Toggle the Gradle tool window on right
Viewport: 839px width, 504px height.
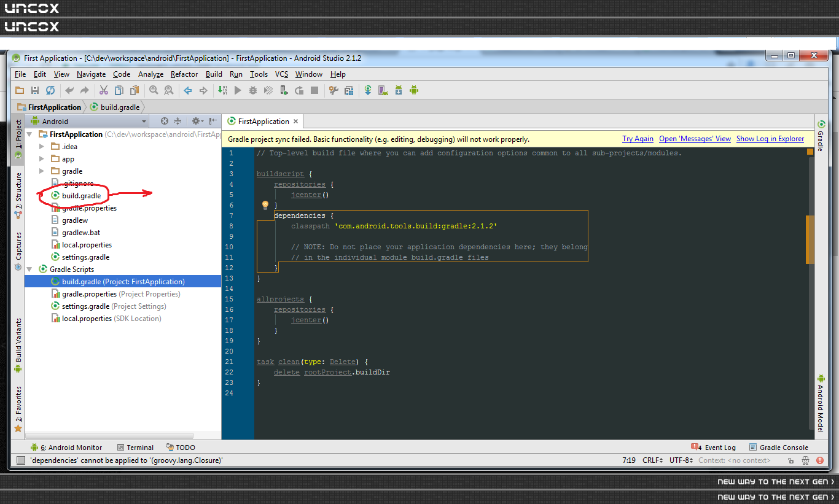[x=820, y=135]
